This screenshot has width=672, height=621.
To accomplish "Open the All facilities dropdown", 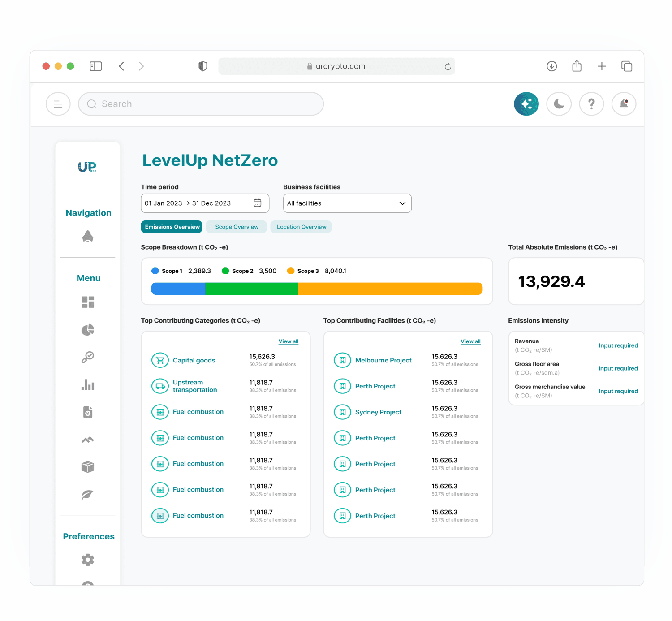I will point(347,203).
